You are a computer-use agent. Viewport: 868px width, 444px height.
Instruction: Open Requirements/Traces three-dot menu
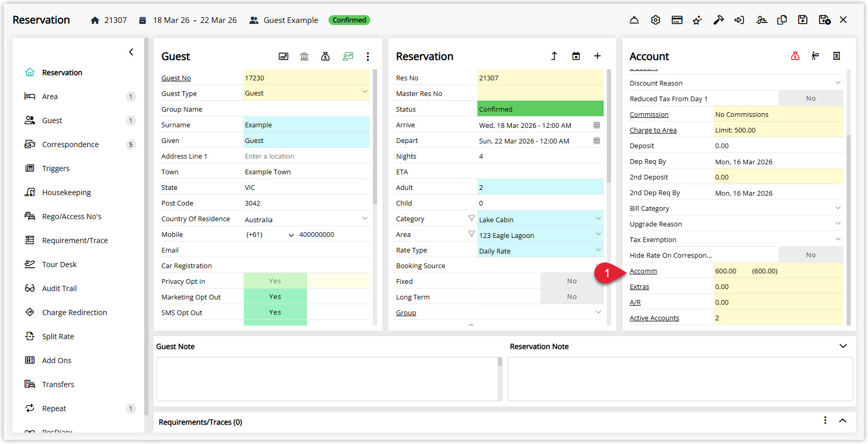tap(825, 420)
